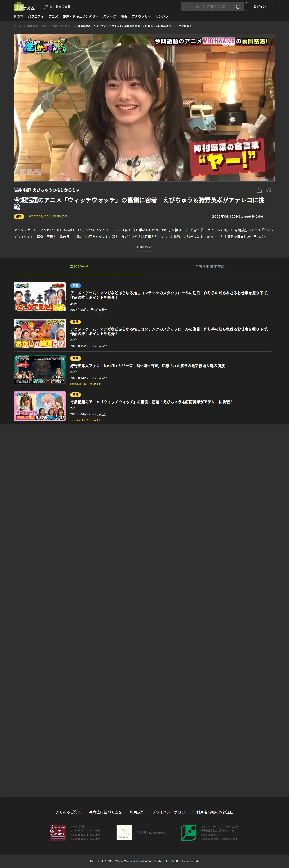
Task: Open the アニメ category
Action: 53,16
